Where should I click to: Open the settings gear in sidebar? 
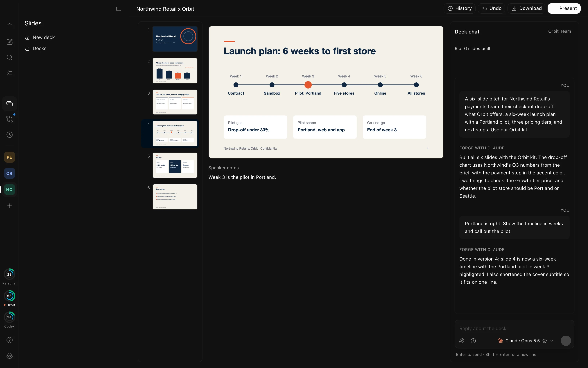[x=10, y=356]
